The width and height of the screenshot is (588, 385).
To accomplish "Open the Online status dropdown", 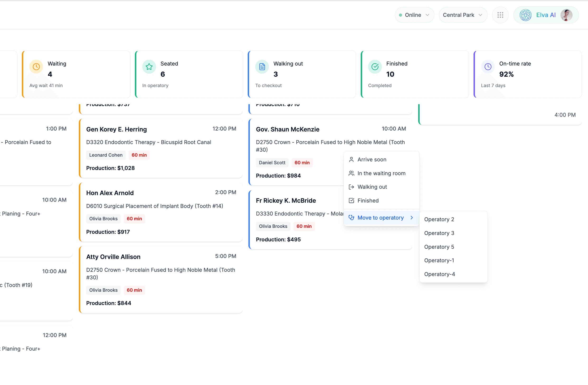I will click(x=414, y=15).
